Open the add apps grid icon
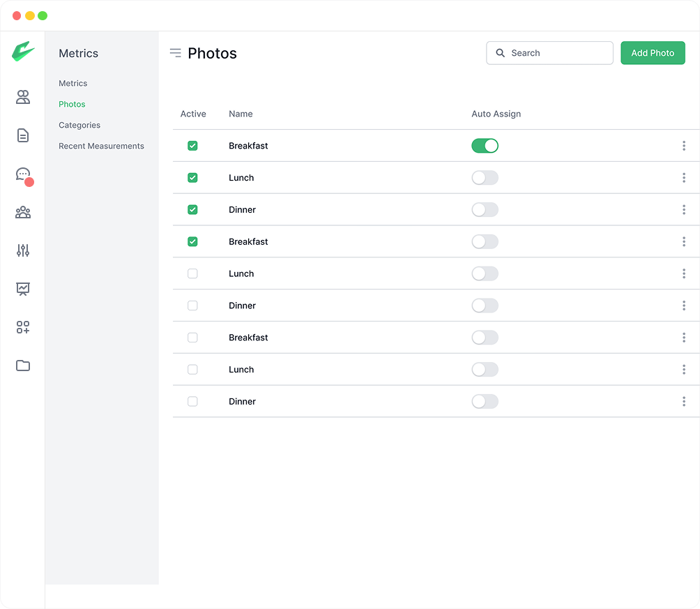Image resolution: width=700 pixels, height=609 pixels. point(23,327)
